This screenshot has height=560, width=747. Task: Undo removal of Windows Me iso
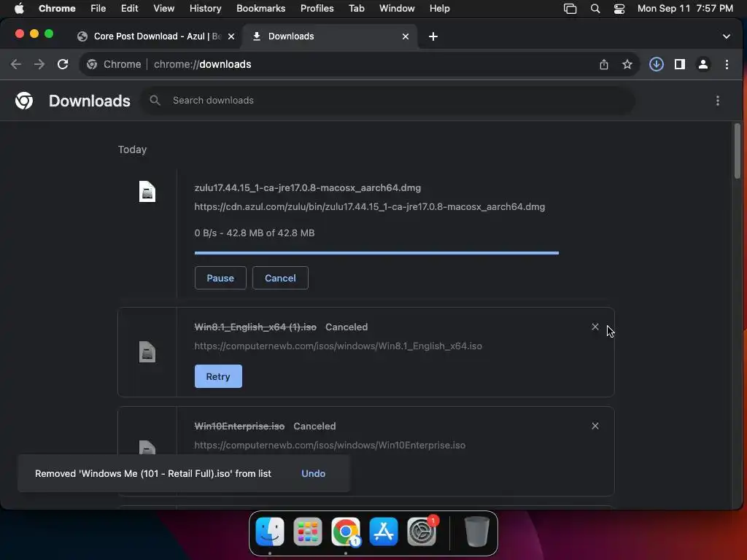314,473
